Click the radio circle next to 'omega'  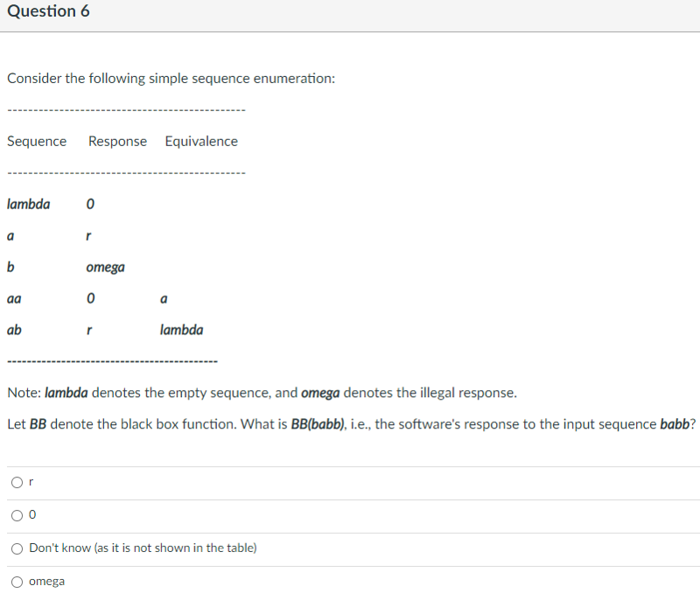(17, 581)
